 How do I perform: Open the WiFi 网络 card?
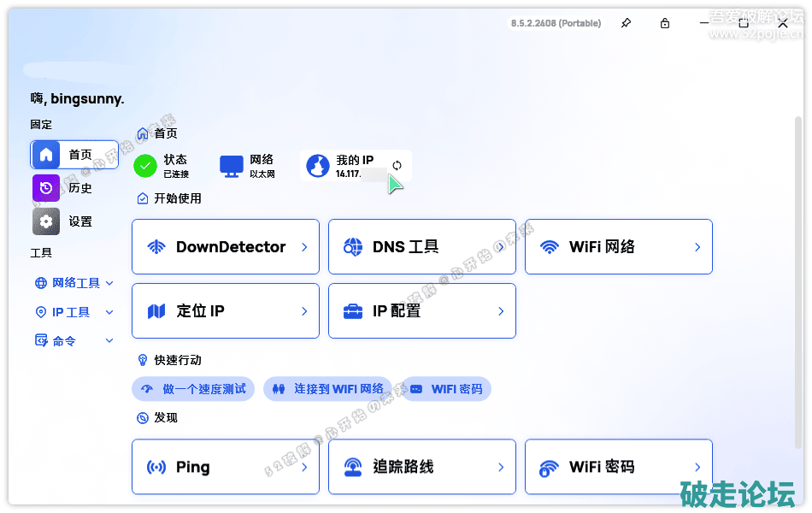tap(618, 247)
